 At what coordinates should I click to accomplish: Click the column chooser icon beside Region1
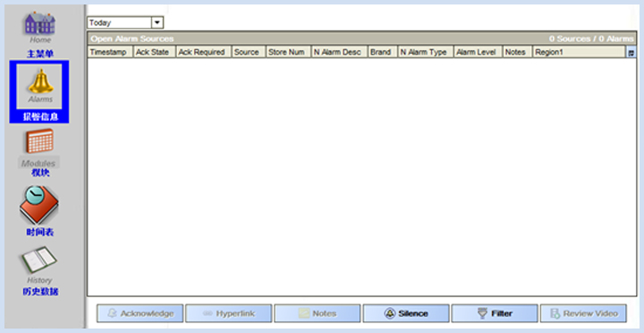click(631, 52)
